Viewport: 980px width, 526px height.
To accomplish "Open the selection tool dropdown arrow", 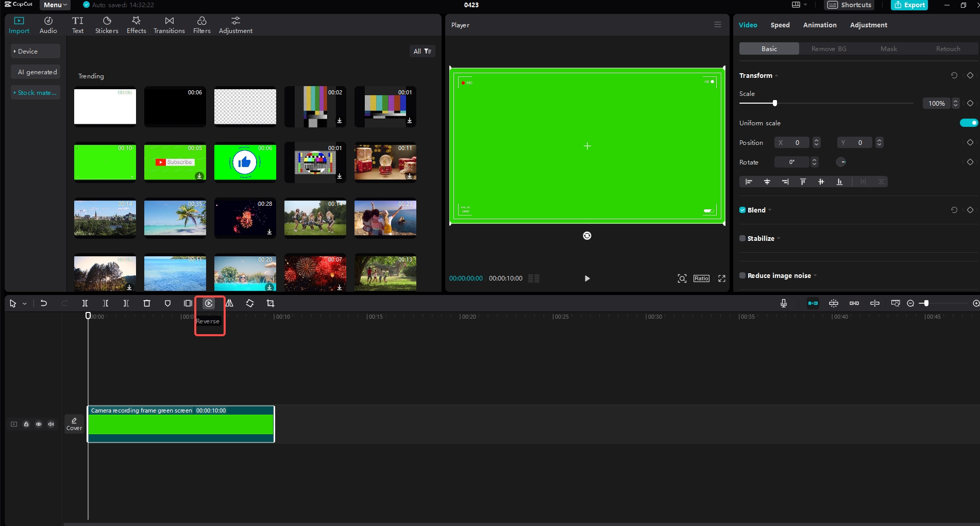I will point(24,303).
